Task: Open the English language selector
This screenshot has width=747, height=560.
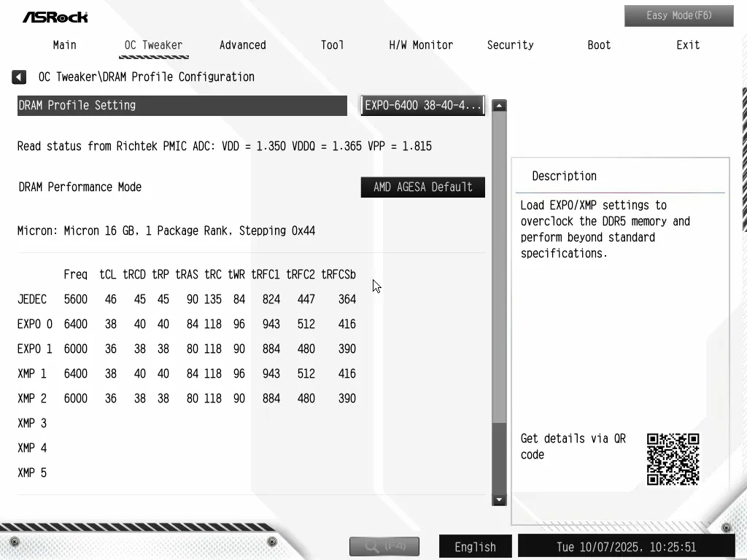Action: (475, 546)
